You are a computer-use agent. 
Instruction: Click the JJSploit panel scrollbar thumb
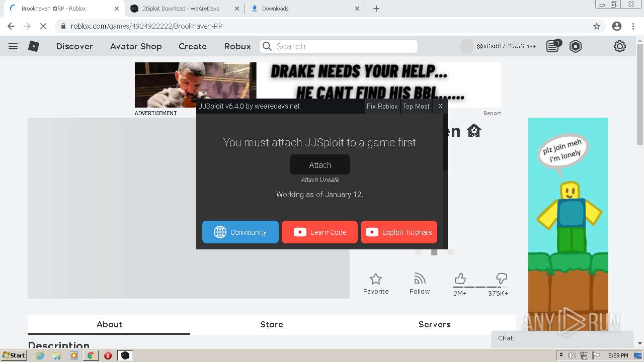click(445, 142)
